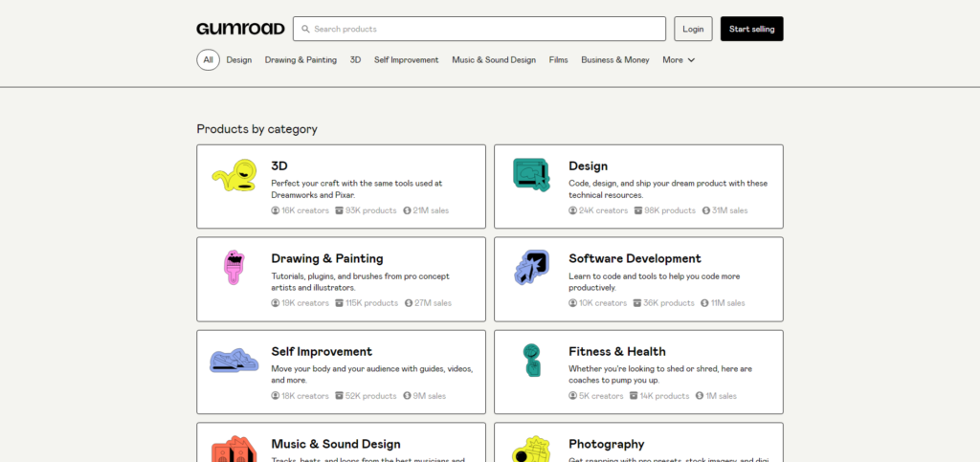Click the yellow Photography category icon
The width and height of the screenshot is (980, 462).
[531, 448]
